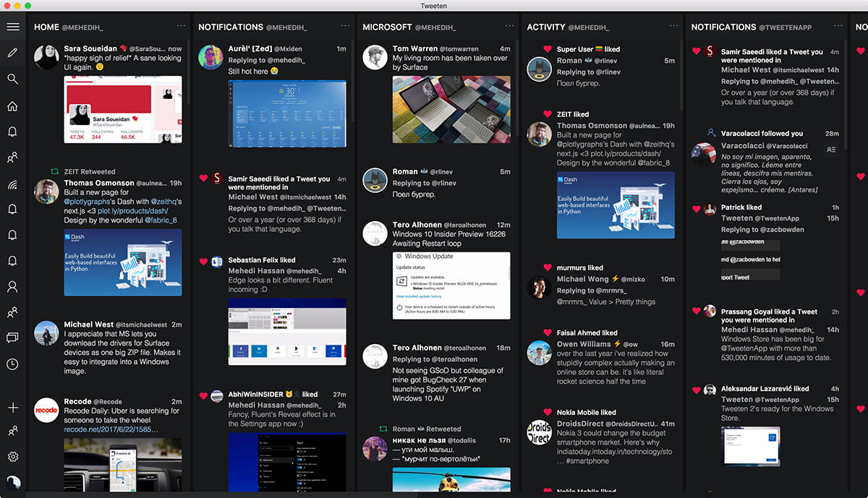The image size is (868, 498).
Task: Open the indiatoday.in link in DroidsDirect's tweet
Action: click(x=614, y=452)
